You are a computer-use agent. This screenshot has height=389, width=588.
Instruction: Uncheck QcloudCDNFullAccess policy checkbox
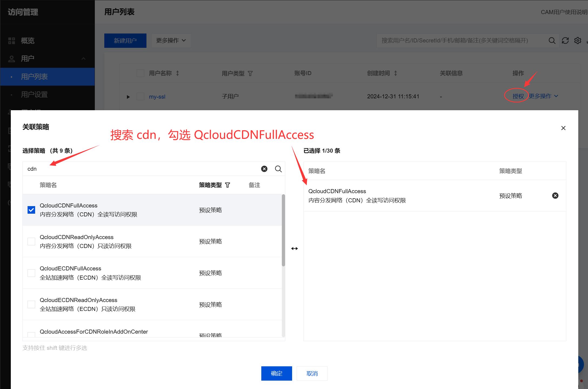pos(31,210)
